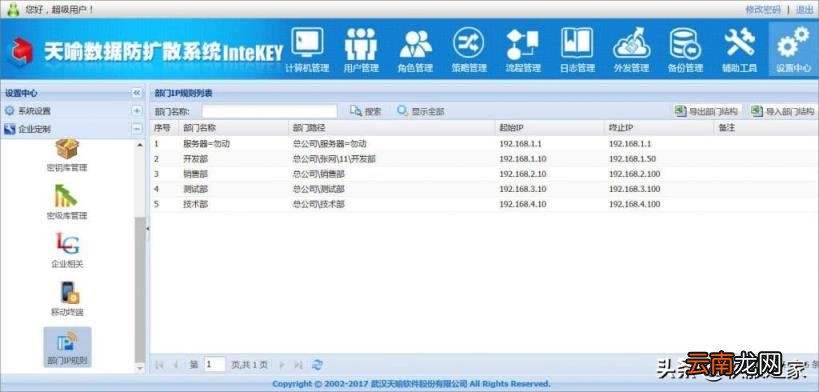The image size is (819, 392).
Task: Click the sidebar splitter collapse arrow
Action: pyautogui.click(x=147, y=228)
